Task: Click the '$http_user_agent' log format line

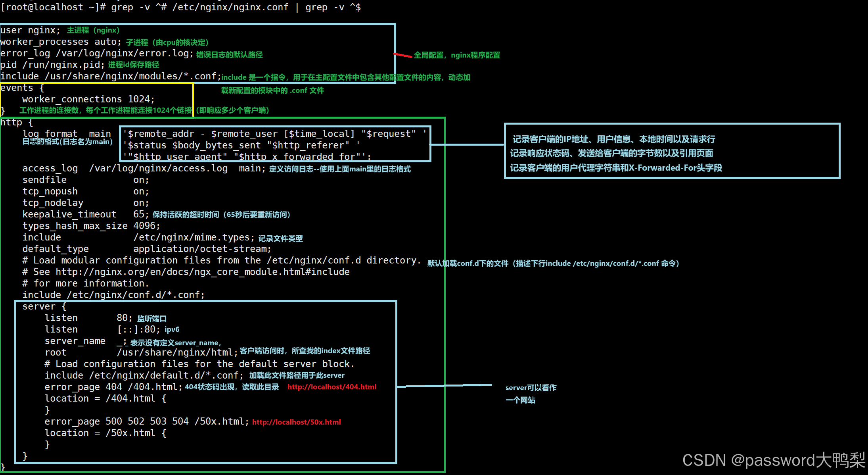Action: [247, 157]
